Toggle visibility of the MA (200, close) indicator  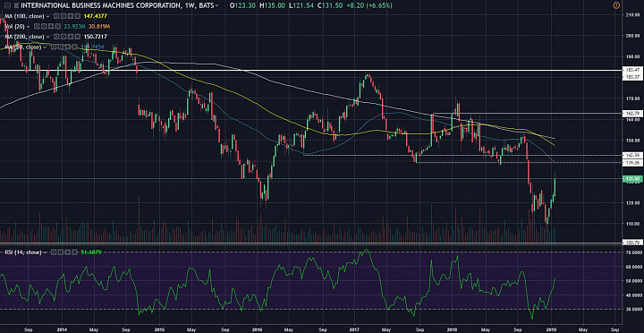56,37
